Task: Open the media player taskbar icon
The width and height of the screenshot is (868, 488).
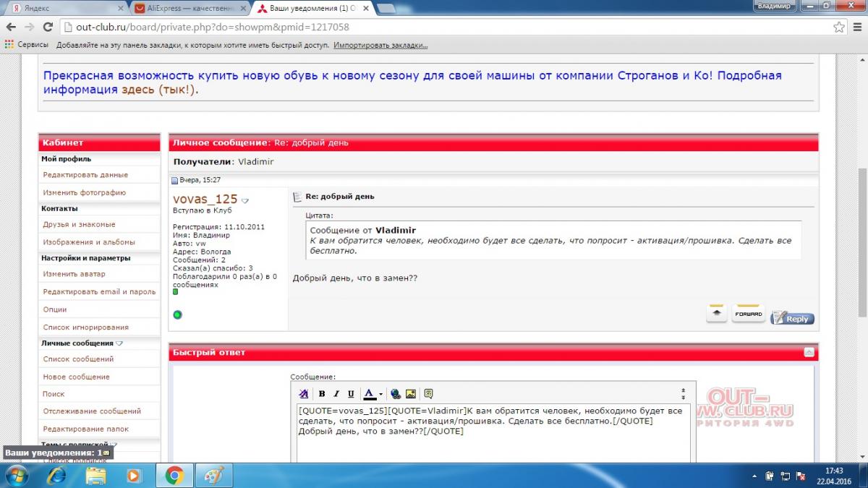Action: [x=134, y=475]
